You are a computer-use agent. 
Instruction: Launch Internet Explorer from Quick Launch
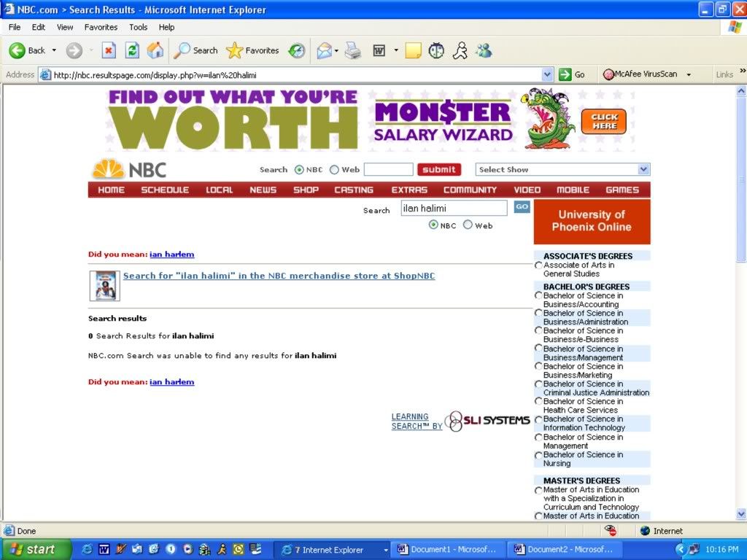point(88,550)
